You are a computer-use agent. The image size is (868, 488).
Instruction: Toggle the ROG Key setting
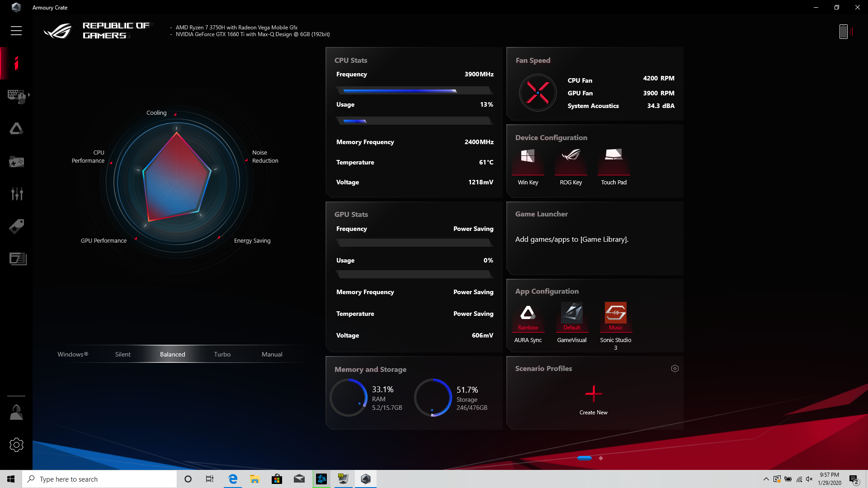[571, 166]
